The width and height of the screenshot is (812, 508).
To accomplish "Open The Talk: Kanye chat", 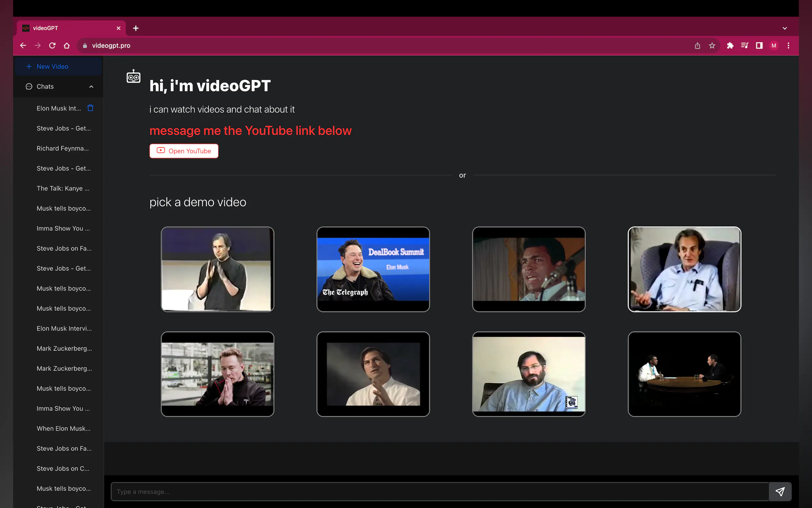I will click(63, 188).
